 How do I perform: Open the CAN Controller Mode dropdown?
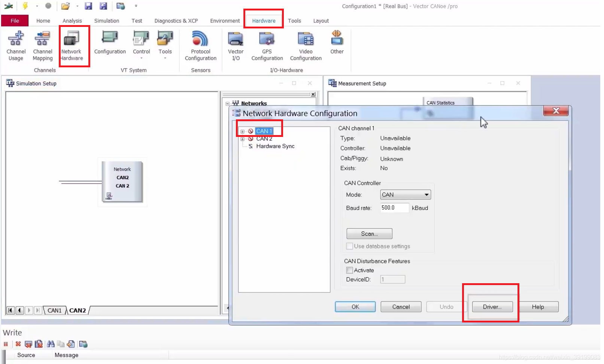tap(406, 195)
